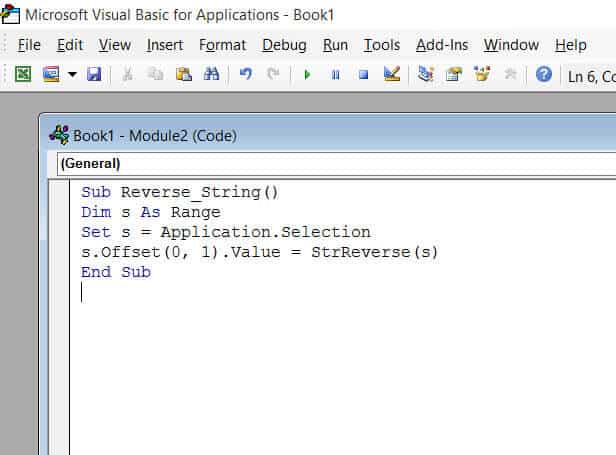This screenshot has height=455, width=616.
Task: Click the Cut scissors icon
Action: [x=127, y=74]
